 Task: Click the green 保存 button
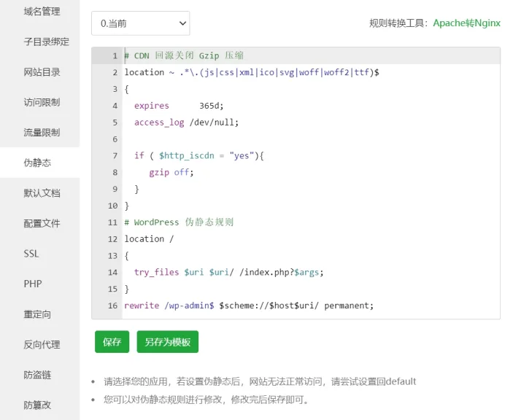pos(112,341)
